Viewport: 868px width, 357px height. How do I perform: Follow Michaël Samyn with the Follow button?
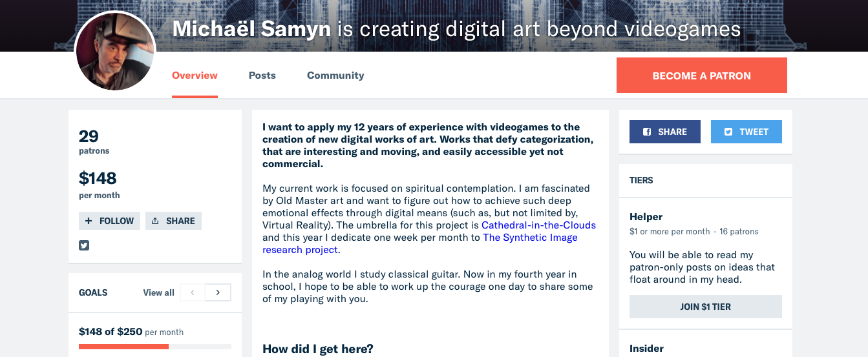(109, 221)
